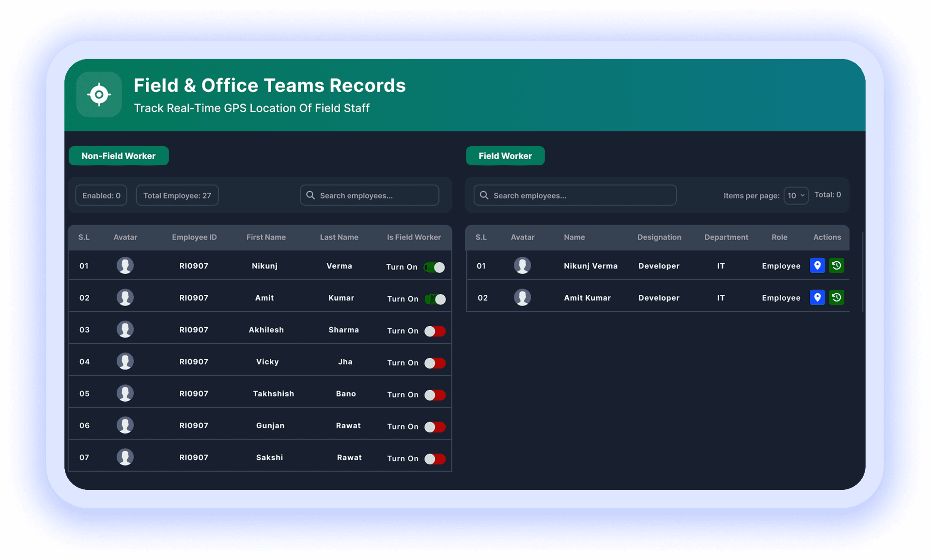930x560 pixels.
Task: Switch to the Non-Field Worker tab
Action: (118, 155)
